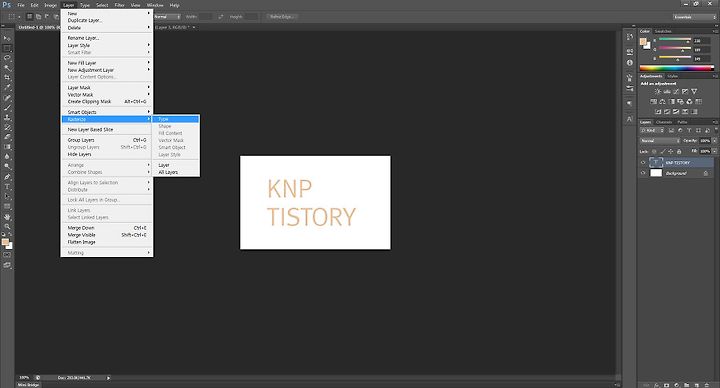Add Curves adjustment icon
The image size is (720, 388).
click(x=676, y=91)
